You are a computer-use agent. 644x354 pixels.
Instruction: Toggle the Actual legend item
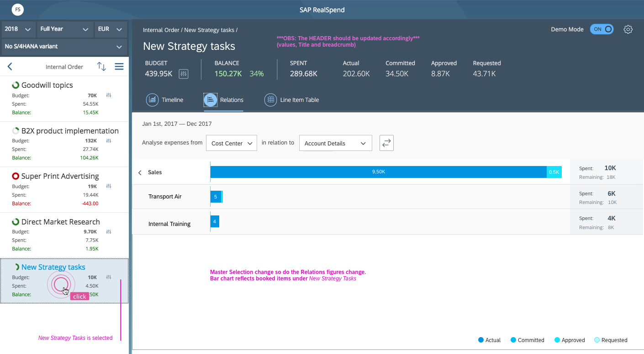(x=489, y=340)
